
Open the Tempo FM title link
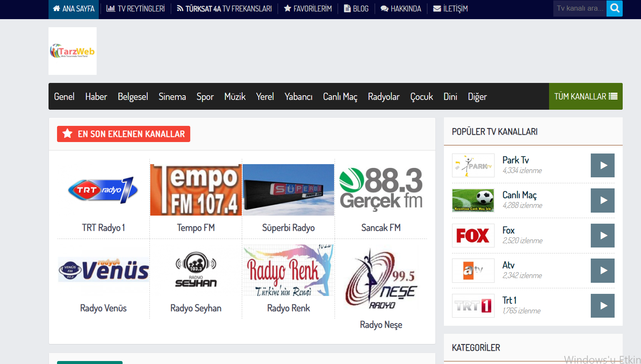(x=196, y=228)
